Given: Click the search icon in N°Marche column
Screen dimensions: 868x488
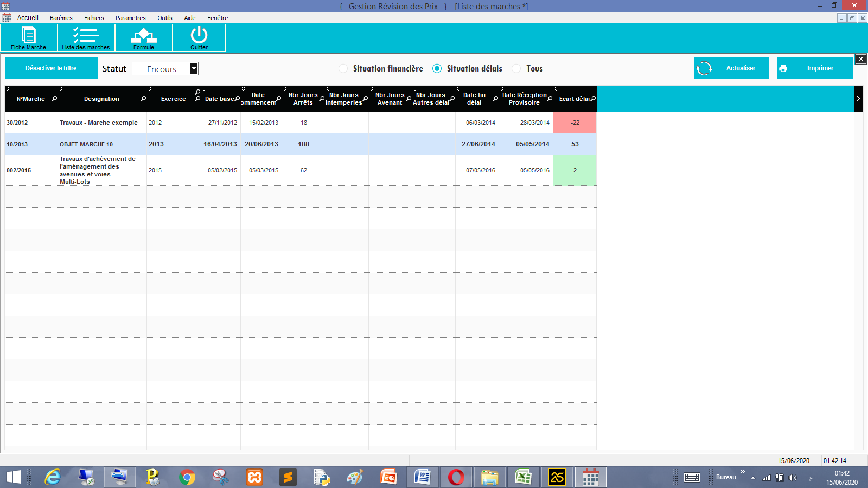Looking at the screenshot, I should pos(54,99).
